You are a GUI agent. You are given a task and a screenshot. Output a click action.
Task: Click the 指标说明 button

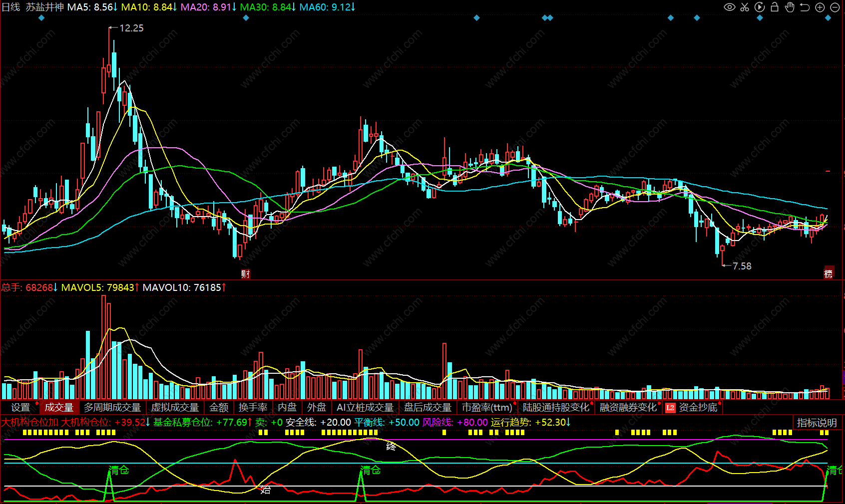pyautogui.click(x=817, y=423)
